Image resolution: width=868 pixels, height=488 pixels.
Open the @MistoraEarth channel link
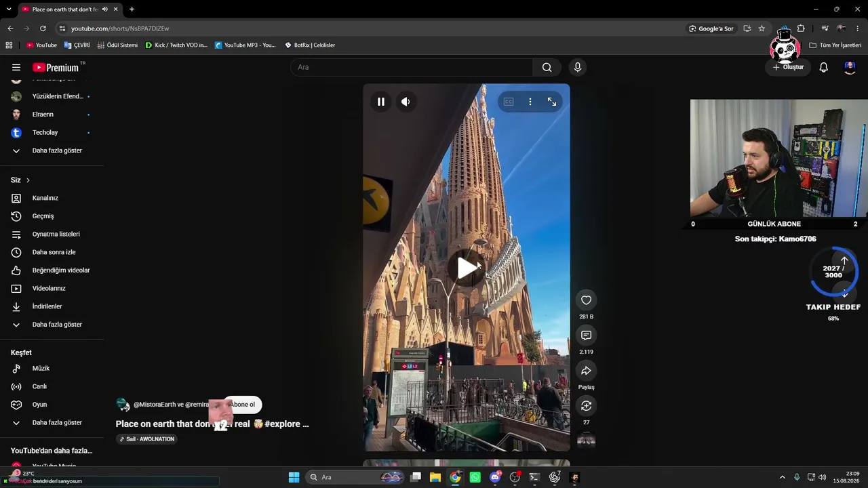tap(155, 405)
